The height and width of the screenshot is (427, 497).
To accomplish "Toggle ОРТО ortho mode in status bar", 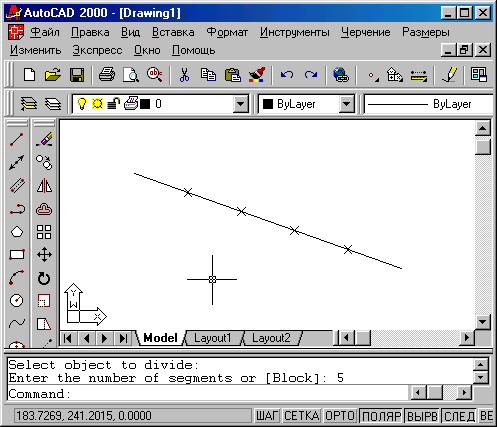I will pyautogui.click(x=340, y=416).
